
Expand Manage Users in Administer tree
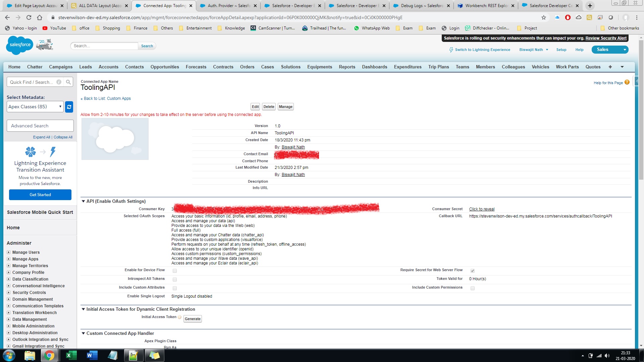click(9, 252)
